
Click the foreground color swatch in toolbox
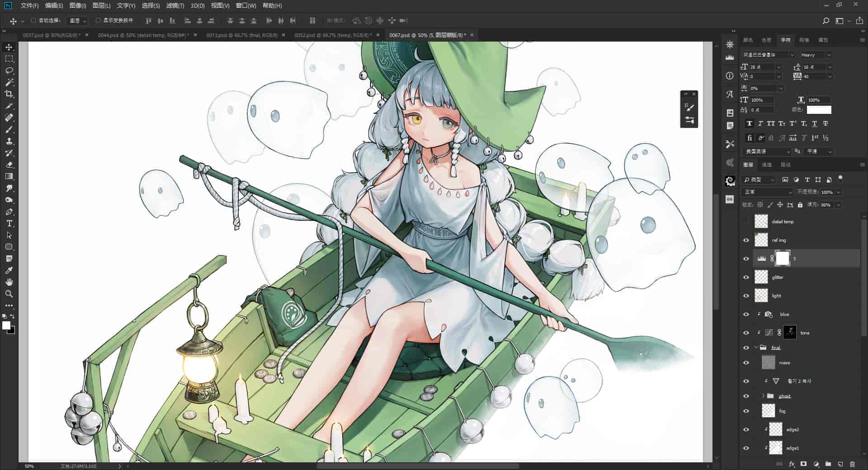point(6,325)
